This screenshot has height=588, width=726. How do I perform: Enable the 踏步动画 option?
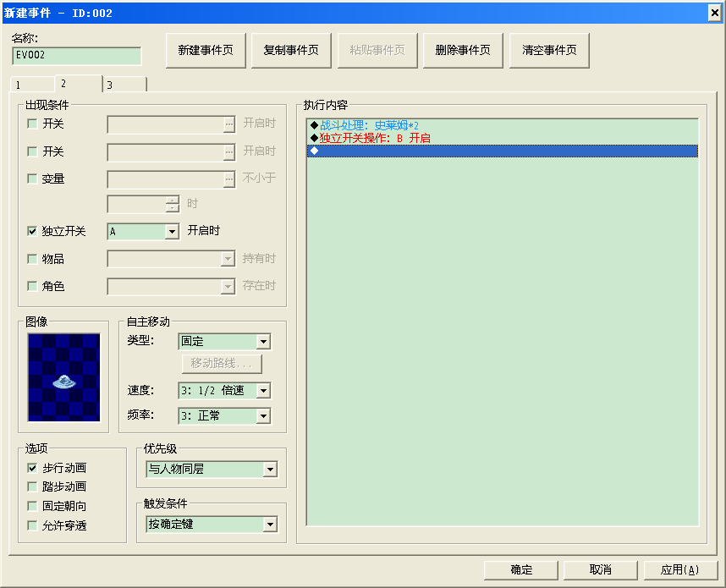(x=32, y=486)
